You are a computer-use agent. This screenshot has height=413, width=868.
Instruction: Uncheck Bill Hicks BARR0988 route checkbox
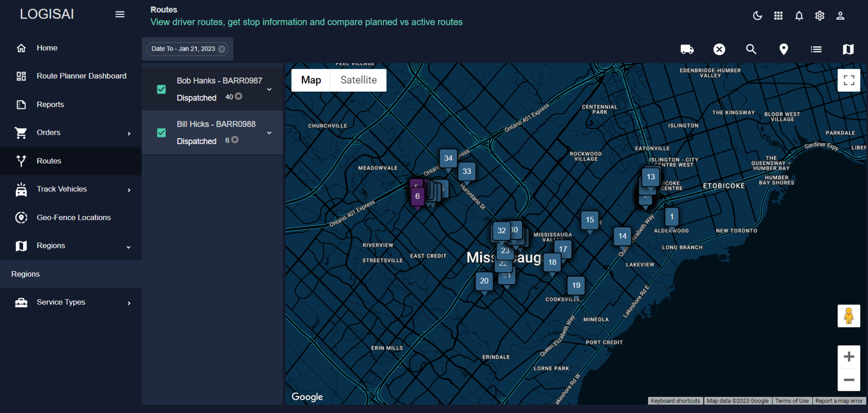point(161,133)
